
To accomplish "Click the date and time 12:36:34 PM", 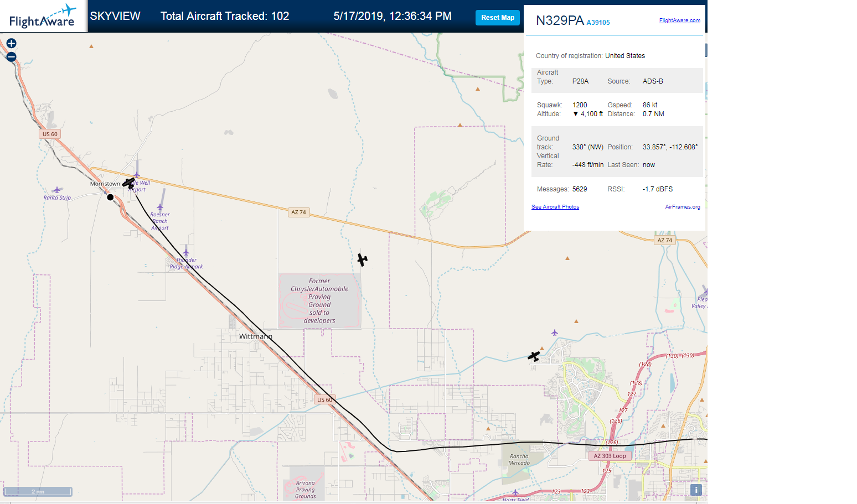I will coord(393,16).
